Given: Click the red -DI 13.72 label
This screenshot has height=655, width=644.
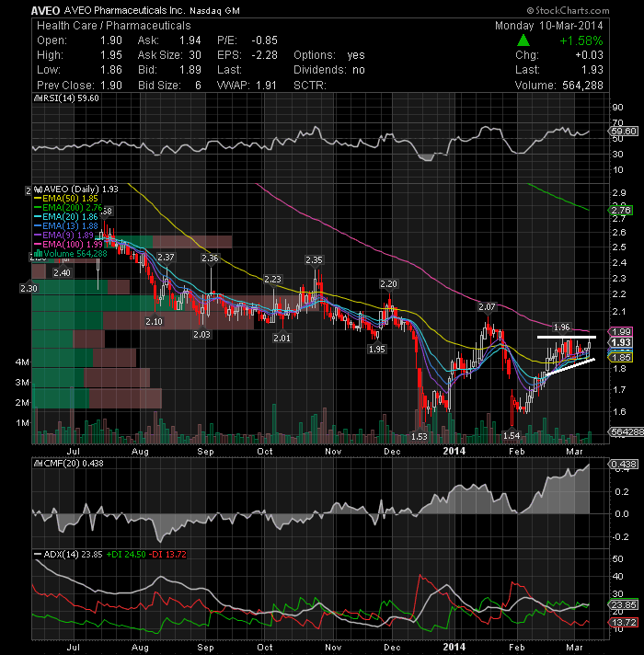Looking at the screenshot, I should tap(167, 555).
